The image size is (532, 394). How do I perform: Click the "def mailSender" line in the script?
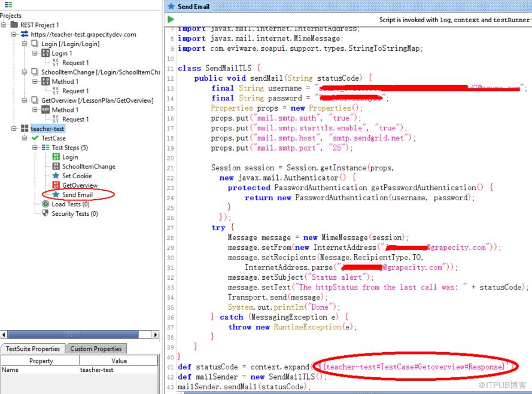(252, 377)
